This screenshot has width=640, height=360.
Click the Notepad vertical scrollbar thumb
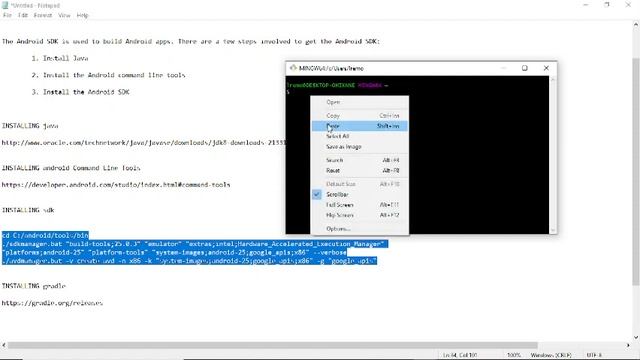point(636,171)
